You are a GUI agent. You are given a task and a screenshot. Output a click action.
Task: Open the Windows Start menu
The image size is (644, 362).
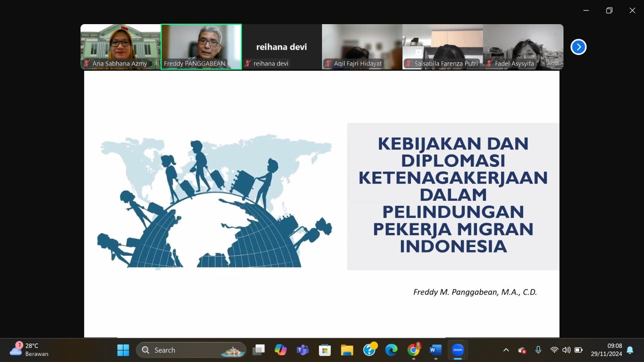point(123,350)
